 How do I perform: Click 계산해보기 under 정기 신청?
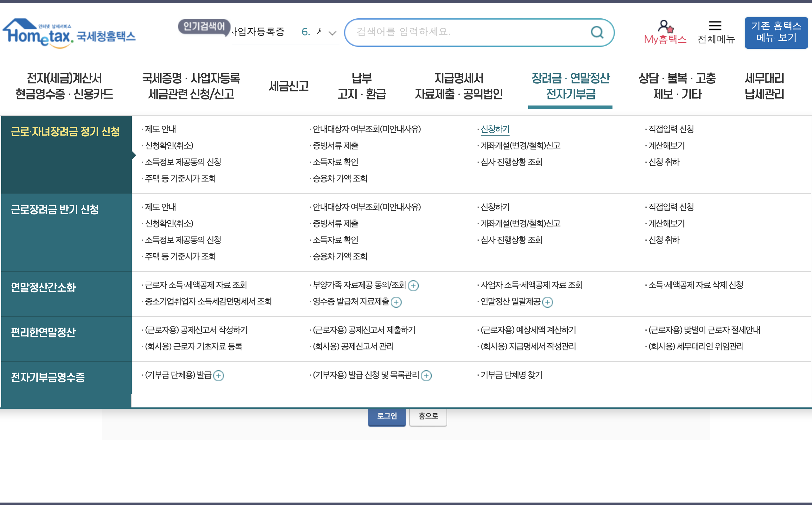point(666,146)
